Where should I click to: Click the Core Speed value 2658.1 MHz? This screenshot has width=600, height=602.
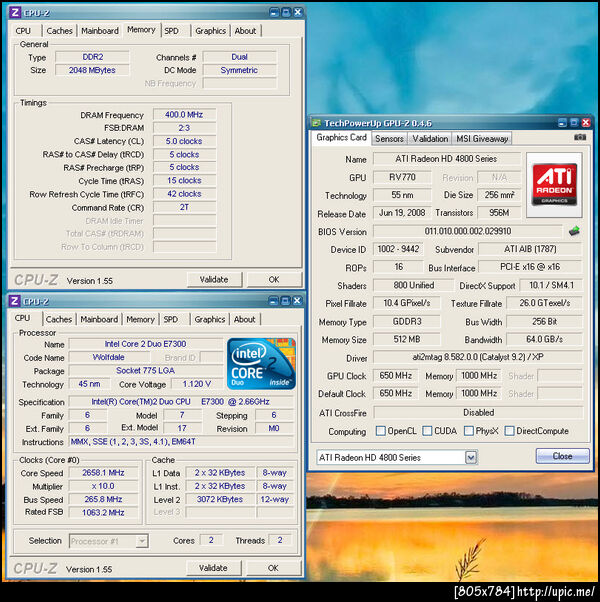(103, 473)
